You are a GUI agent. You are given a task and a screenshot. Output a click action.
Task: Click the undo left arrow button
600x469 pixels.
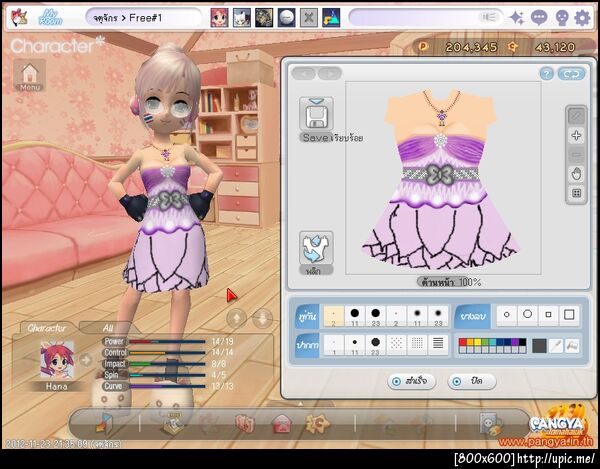(x=304, y=73)
